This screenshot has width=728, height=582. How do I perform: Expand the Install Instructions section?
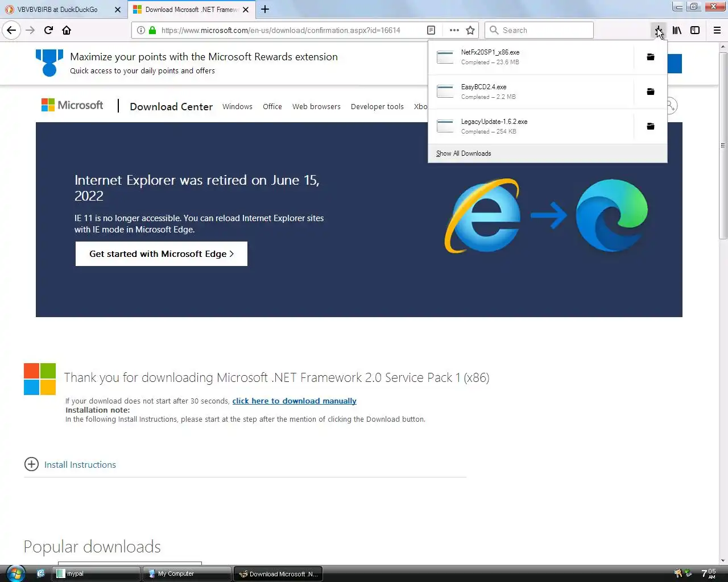tap(31, 464)
